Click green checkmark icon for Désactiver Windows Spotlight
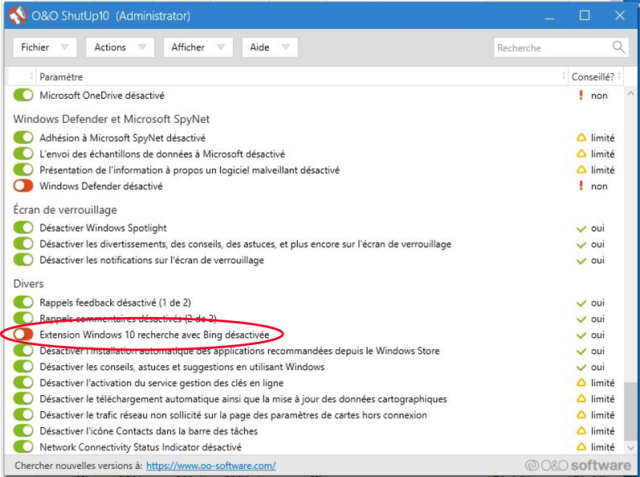The image size is (640, 477). click(x=579, y=228)
